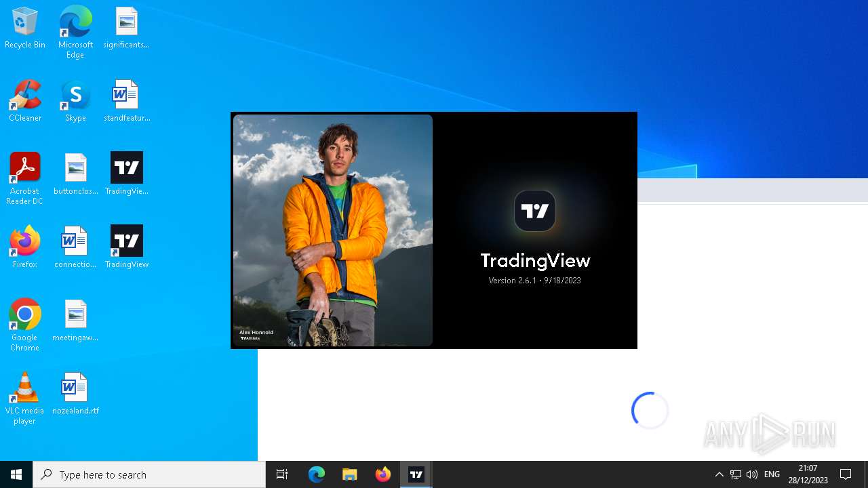The image size is (868, 488).
Task: Select the standfeatur Word document
Action: pos(126,101)
